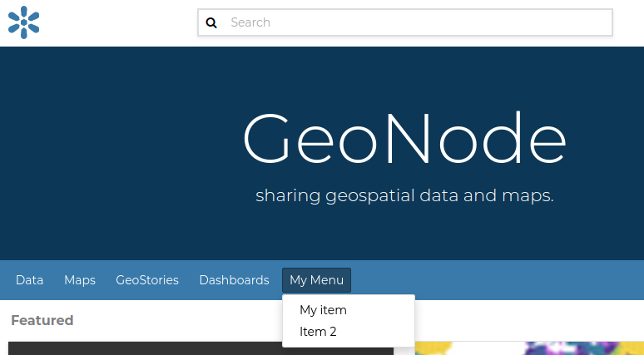Click blank page area right of Featured heading
The height and width of the screenshot is (355, 644).
pos(533,320)
